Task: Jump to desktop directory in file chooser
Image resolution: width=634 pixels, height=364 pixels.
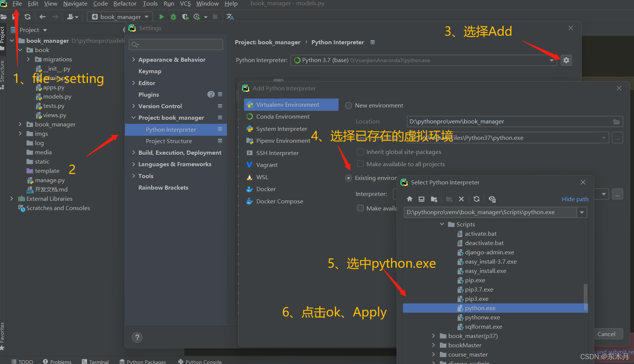Action: pos(422,199)
